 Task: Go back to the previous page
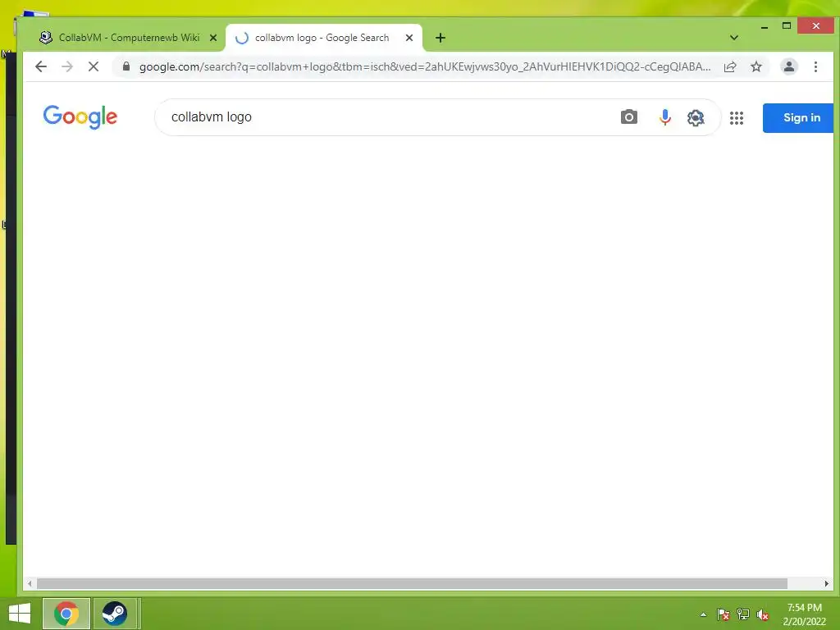pos(41,66)
